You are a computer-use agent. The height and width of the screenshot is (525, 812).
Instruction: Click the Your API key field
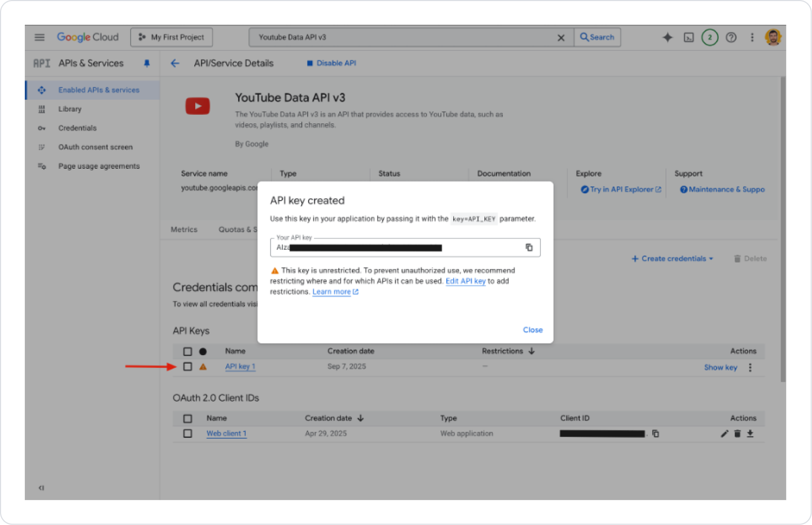coord(405,247)
